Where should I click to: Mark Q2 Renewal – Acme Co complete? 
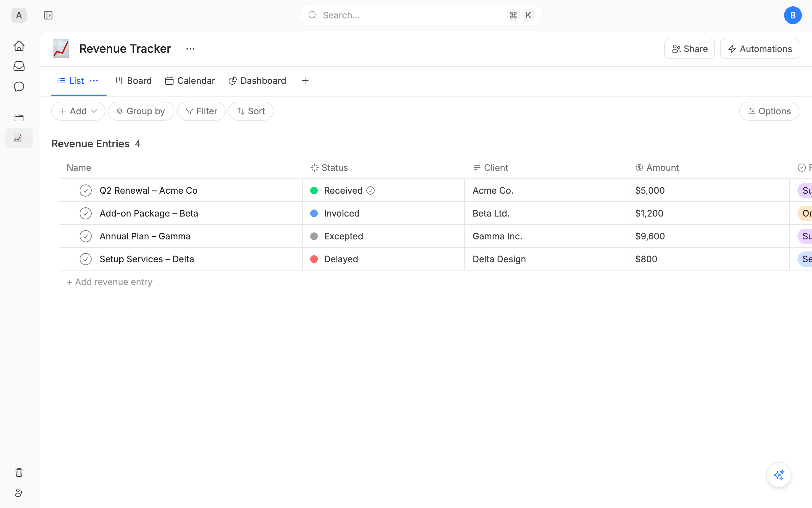tap(86, 190)
